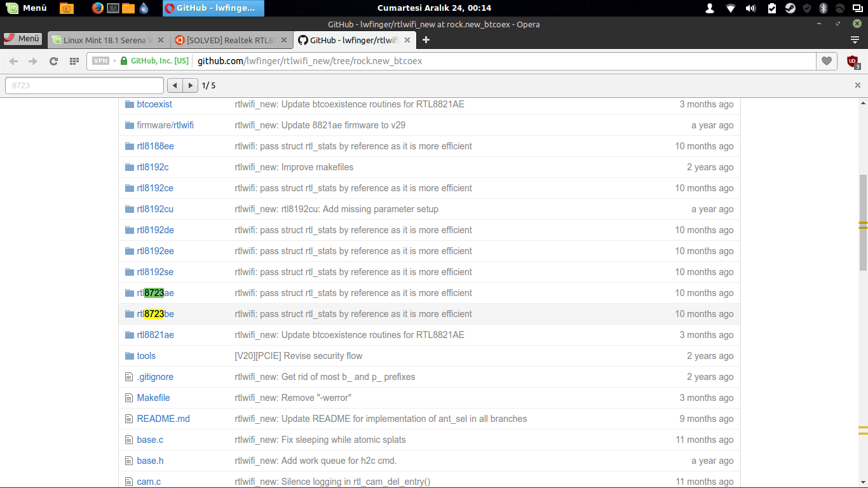The height and width of the screenshot is (488, 868).
Task: Open the terminal launcher in the panel
Action: pos(113,8)
